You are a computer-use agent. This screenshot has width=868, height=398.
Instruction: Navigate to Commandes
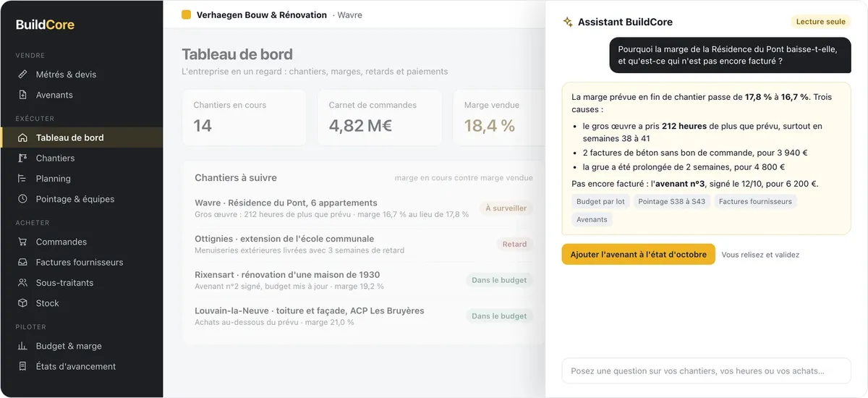click(x=82, y=242)
